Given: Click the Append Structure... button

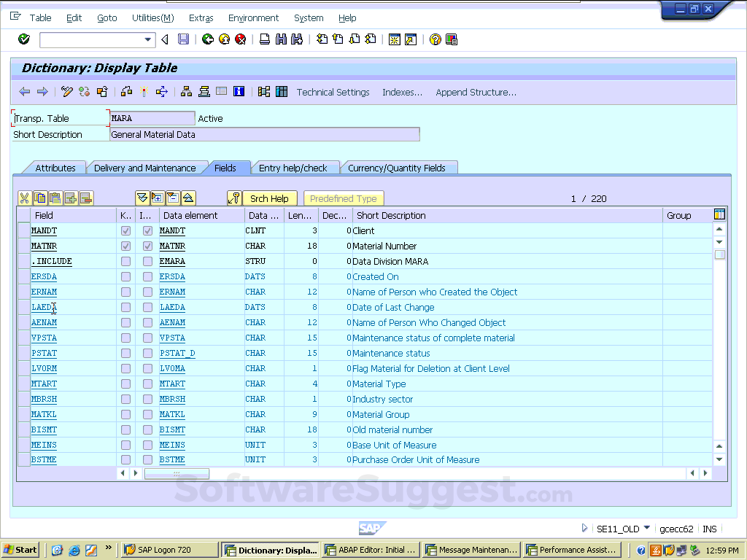Looking at the screenshot, I should (476, 92).
